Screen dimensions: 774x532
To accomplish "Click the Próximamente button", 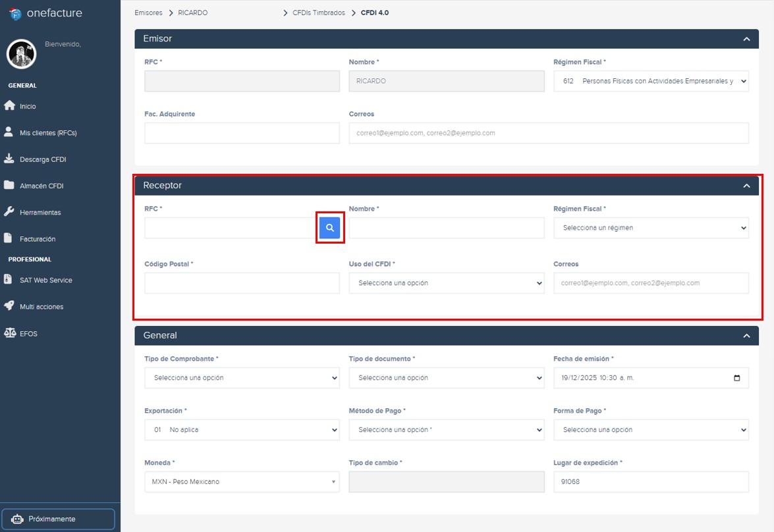I will coord(58,518).
